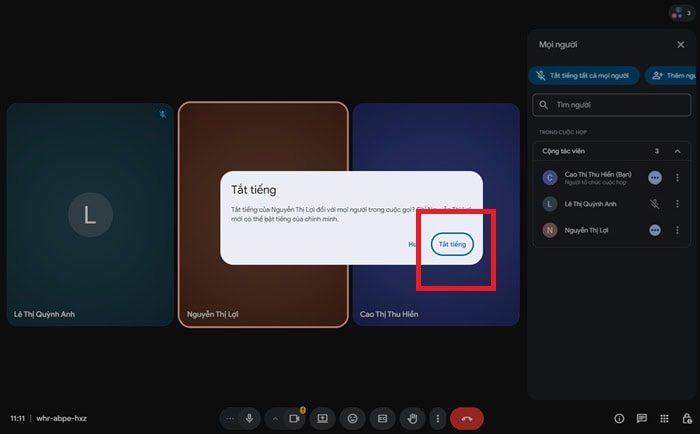The width and height of the screenshot is (700, 434).
Task: Open options menu for Cao Thị Thu Hiền
Action: tap(677, 178)
